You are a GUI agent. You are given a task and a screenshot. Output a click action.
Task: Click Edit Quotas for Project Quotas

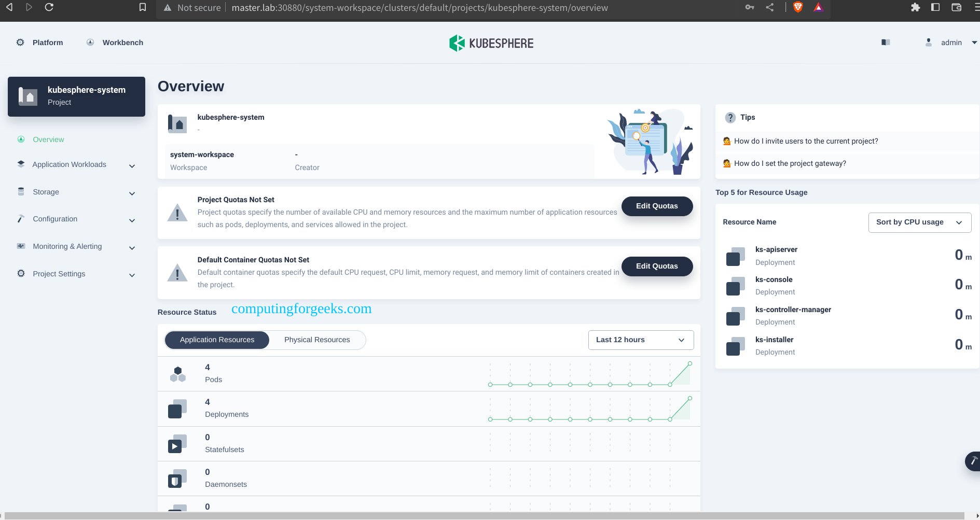click(x=657, y=206)
